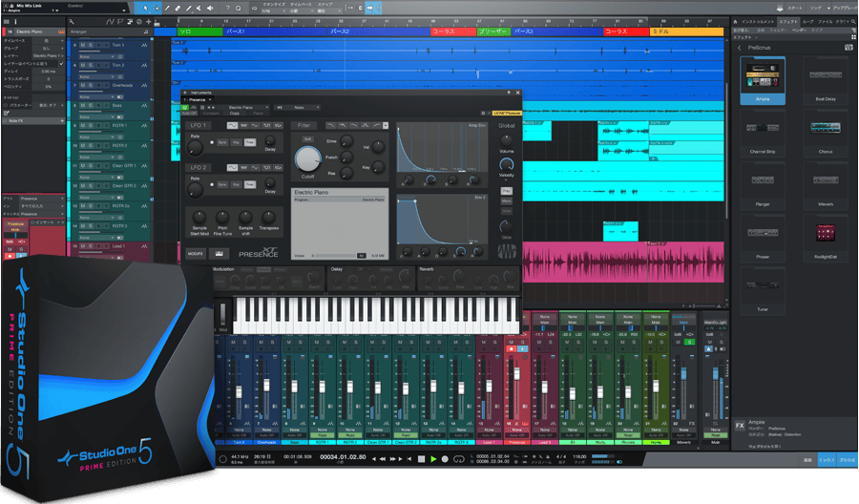Open the snap mode dropdown in toolbar
This screenshot has height=504, width=859.
pyautogui.click(x=328, y=10)
